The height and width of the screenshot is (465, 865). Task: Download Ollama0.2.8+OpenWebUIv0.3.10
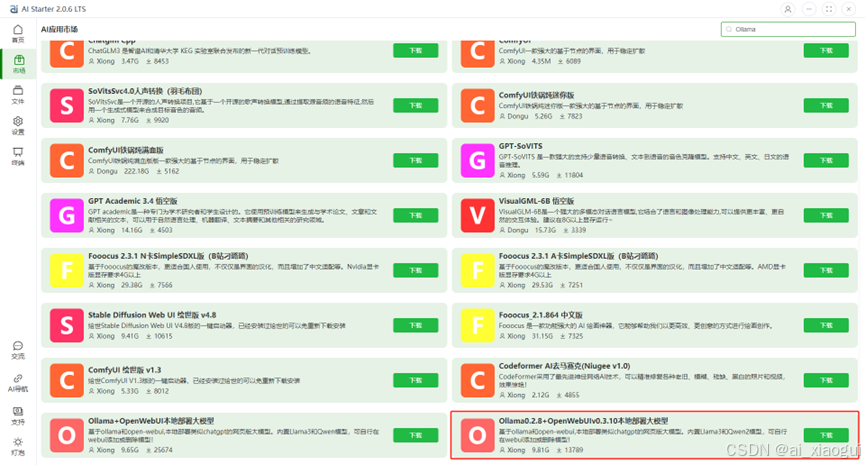[826, 435]
